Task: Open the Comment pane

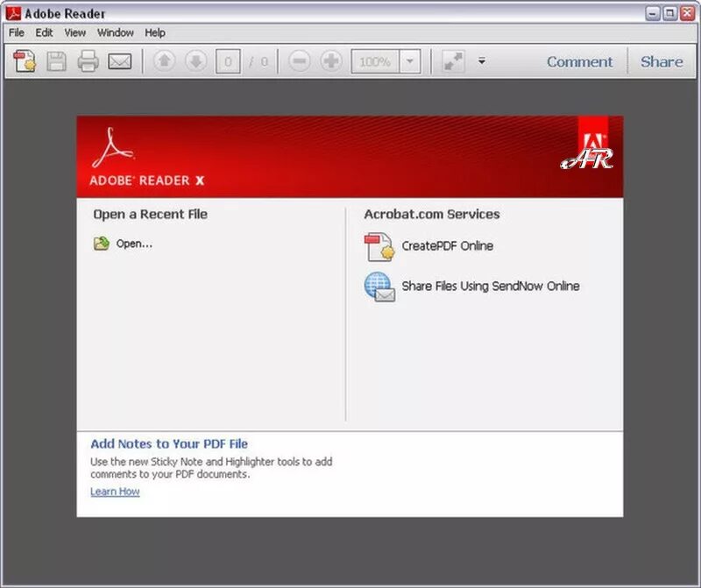Action: (579, 61)
